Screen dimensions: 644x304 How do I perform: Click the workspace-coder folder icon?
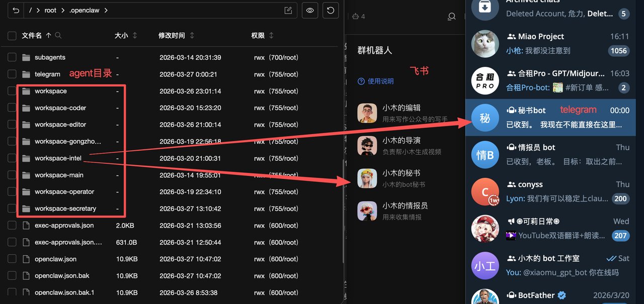click(26, 108)
